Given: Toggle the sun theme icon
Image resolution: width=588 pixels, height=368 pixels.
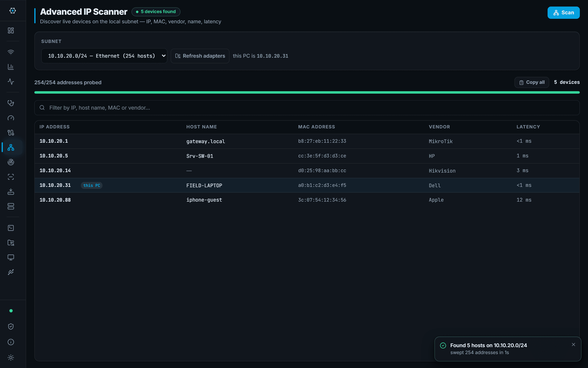Looking at the screenshot, I should [11, 358].
